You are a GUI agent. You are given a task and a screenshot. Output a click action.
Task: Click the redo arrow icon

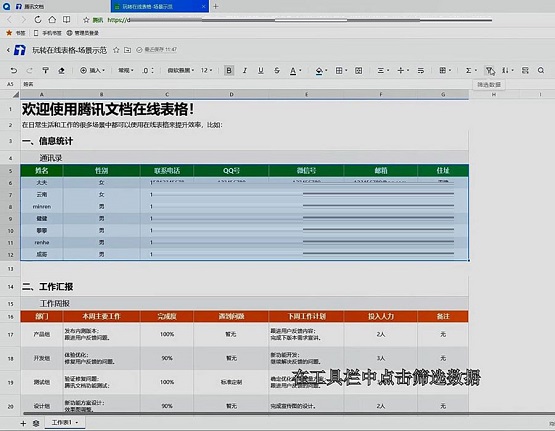30,70
